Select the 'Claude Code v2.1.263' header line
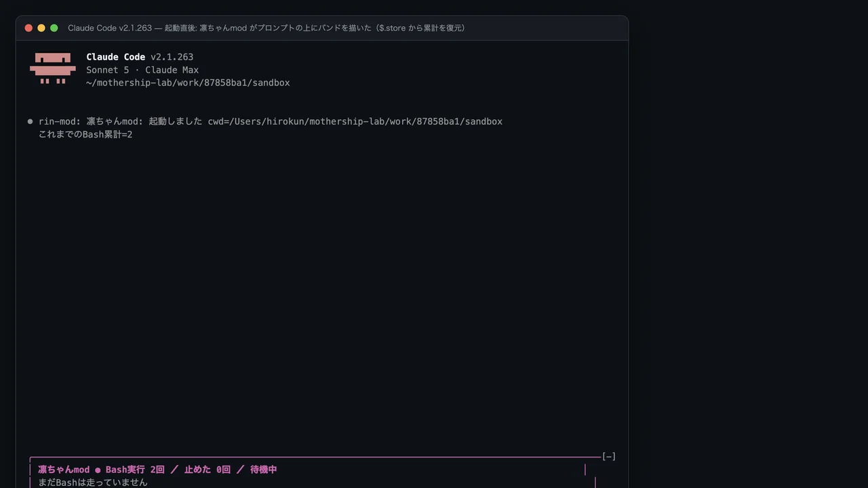 click(x=140, y=57)
